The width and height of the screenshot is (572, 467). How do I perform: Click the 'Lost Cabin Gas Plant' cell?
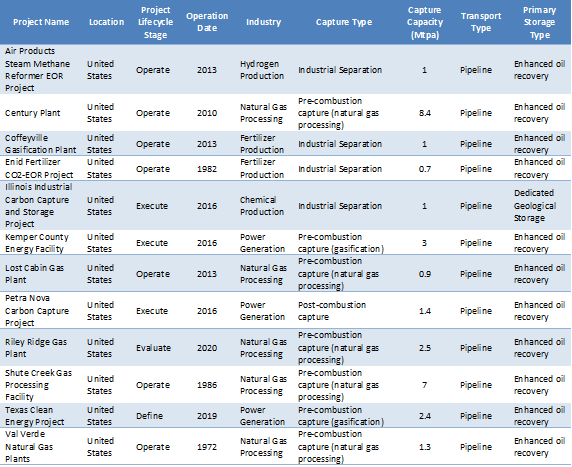point(34,274)
